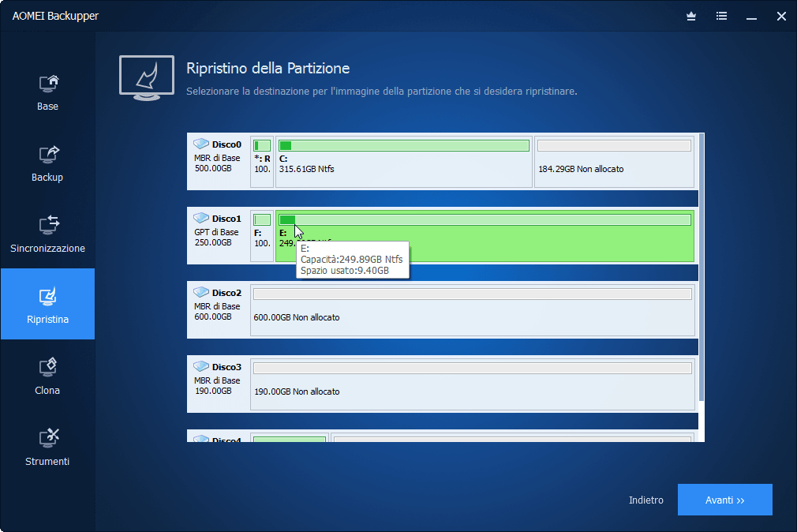Click the Indietro button
Screen dimensions: 797x532
(646, 500)
